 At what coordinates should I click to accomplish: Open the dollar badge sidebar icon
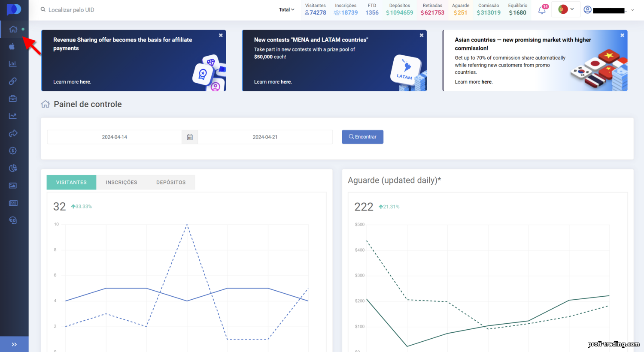click(x=13, y=150)
